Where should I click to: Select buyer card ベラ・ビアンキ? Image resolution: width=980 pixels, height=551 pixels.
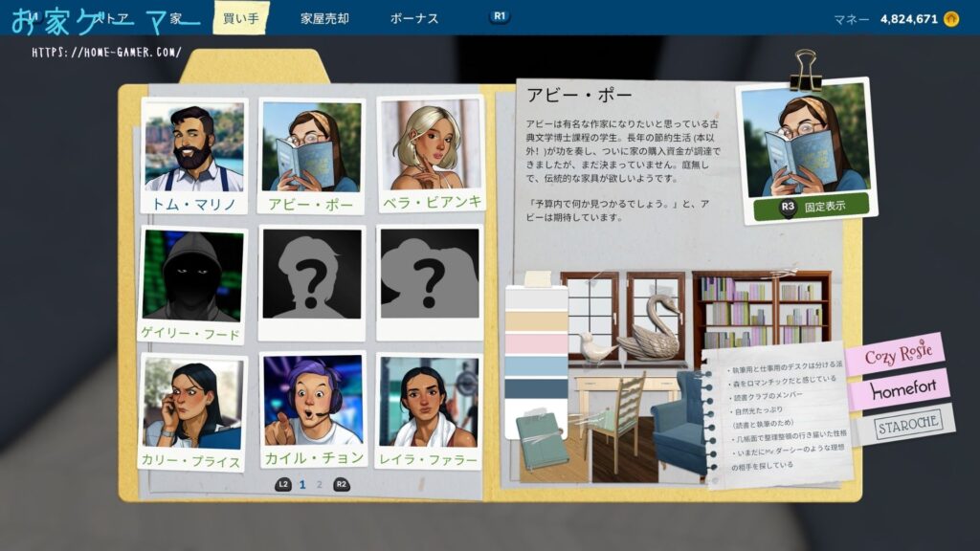point(431,154)
